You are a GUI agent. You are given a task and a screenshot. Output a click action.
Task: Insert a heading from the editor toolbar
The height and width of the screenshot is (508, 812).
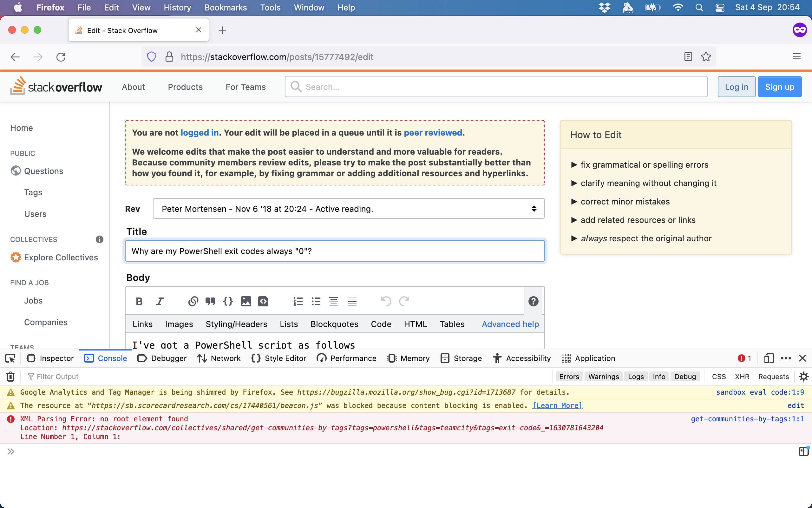pos(334,301)
